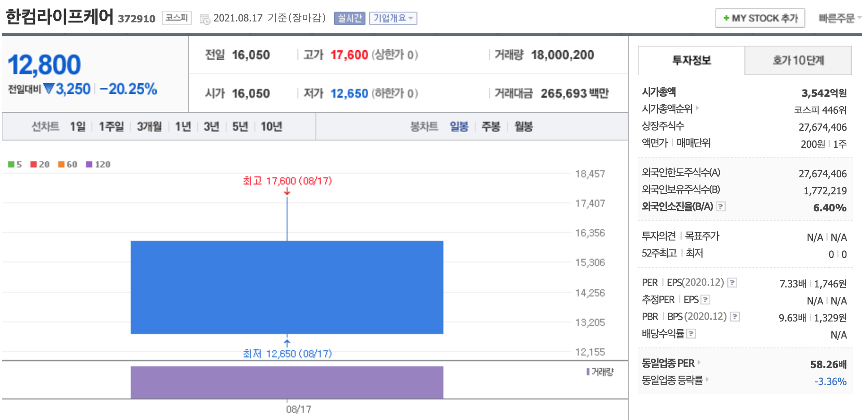
Task: Click the 외국인소진율 6.40% value
Action: click(x=830, y=208)
